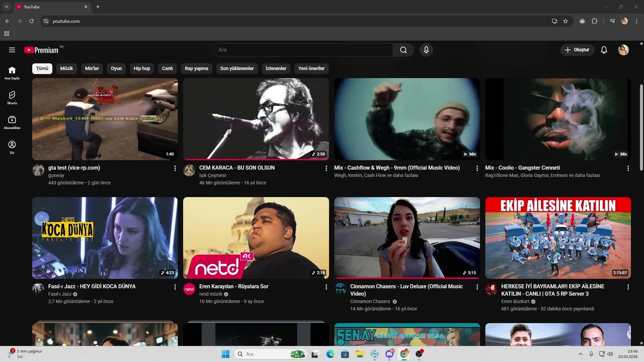644x362 pixels.
Task: Select the Müzik filter chip
Action: tap(66, 68)
